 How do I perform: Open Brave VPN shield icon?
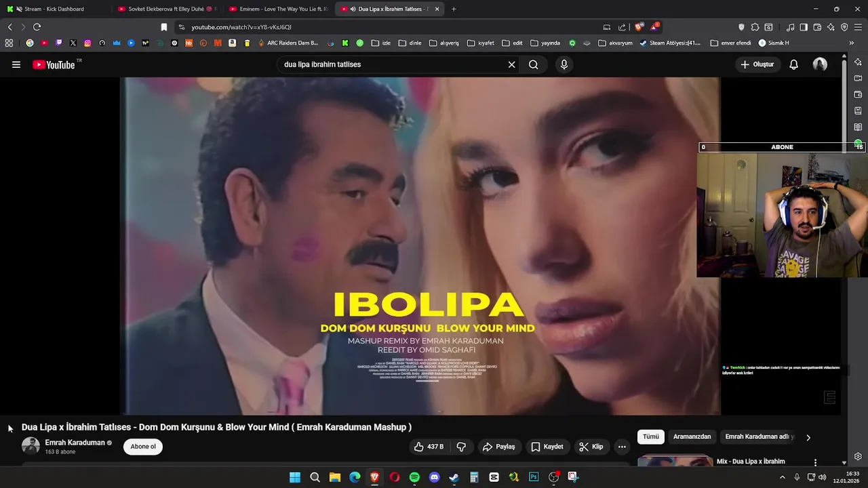844,27
